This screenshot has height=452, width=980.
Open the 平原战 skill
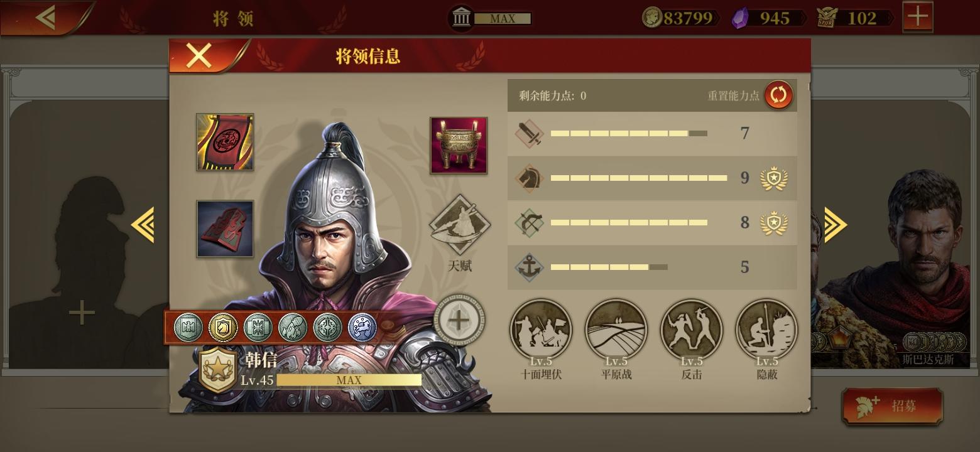click(x=616, y=330)
